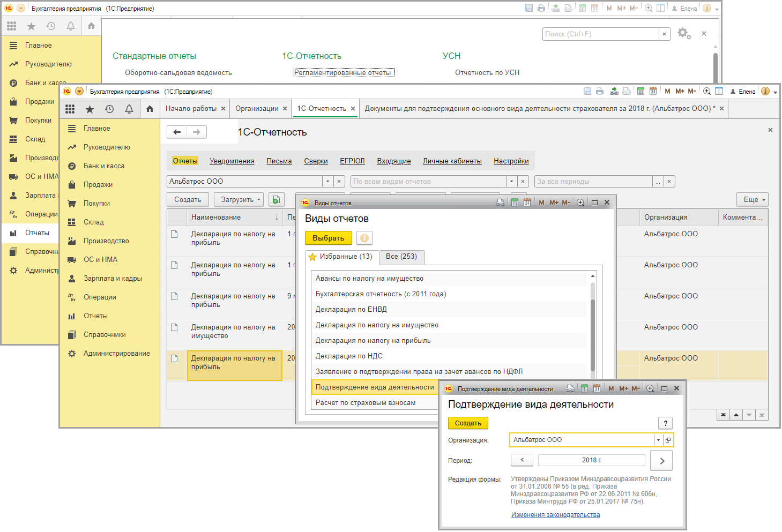Click the open-form icon in the Организация field

pos(668,440)
